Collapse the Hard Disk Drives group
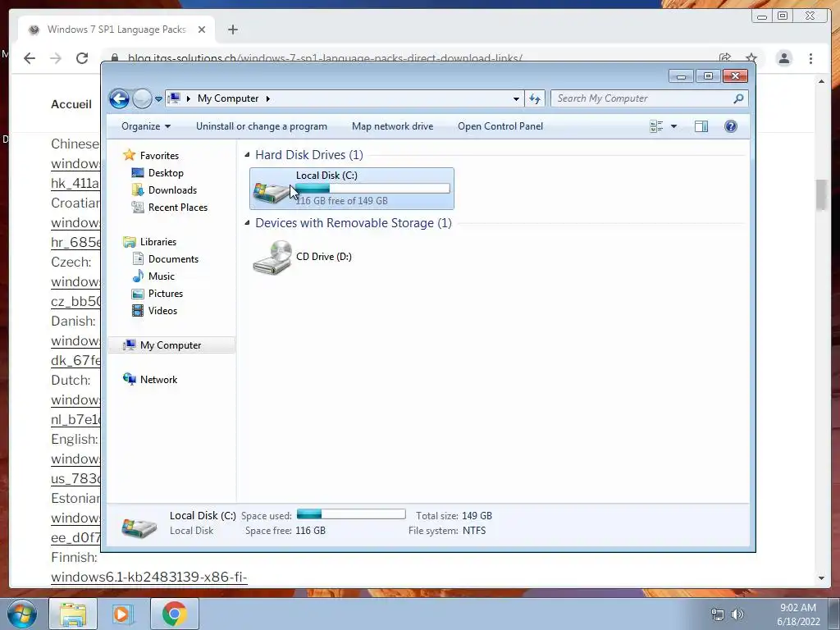 [247, 155]
